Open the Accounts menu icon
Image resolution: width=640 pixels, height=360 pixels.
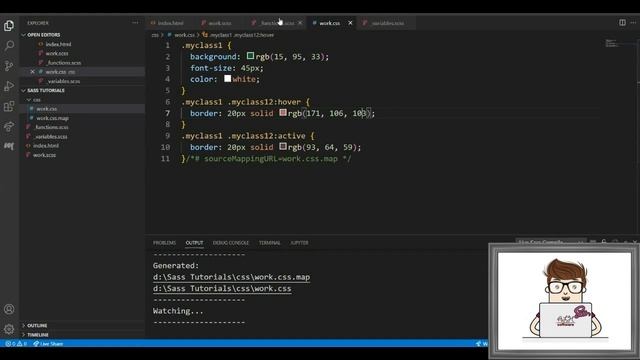coord(9,309)
